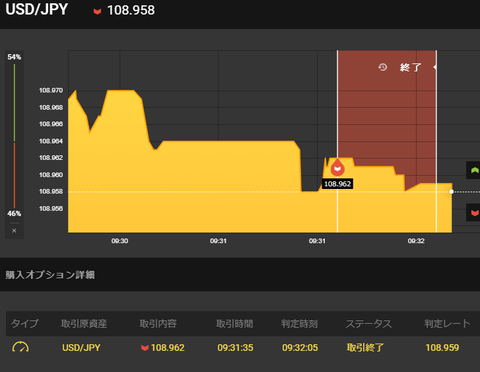Click the history clock icon beside 終了

pyautogui.click(x=383, y=67)
